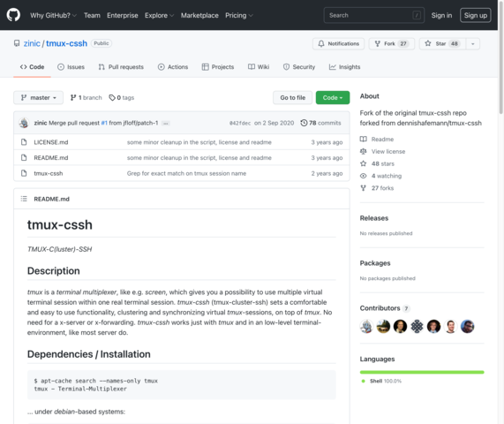Open the zinic owner link
Viewport: 504px width, 424px height.
(32, 43)
